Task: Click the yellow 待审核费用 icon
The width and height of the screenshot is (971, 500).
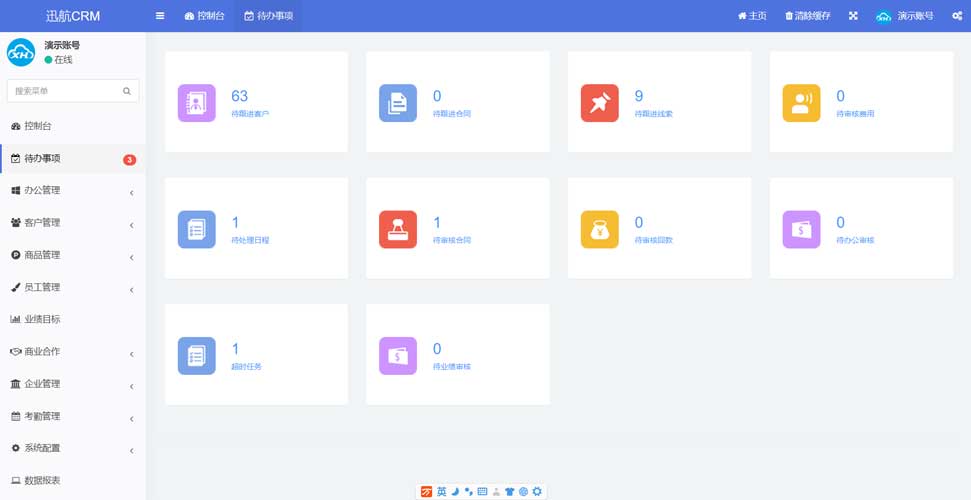Action: pyautogui.click(x=801, y=103)
